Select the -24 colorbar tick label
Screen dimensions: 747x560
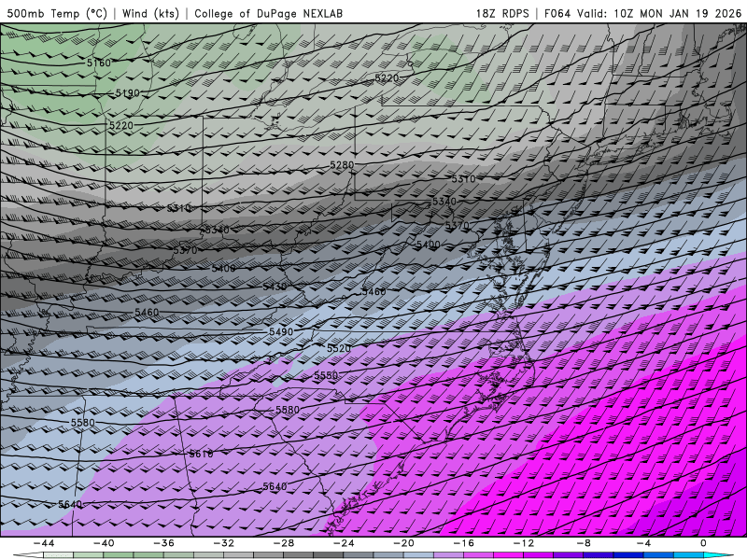(344, 543)
